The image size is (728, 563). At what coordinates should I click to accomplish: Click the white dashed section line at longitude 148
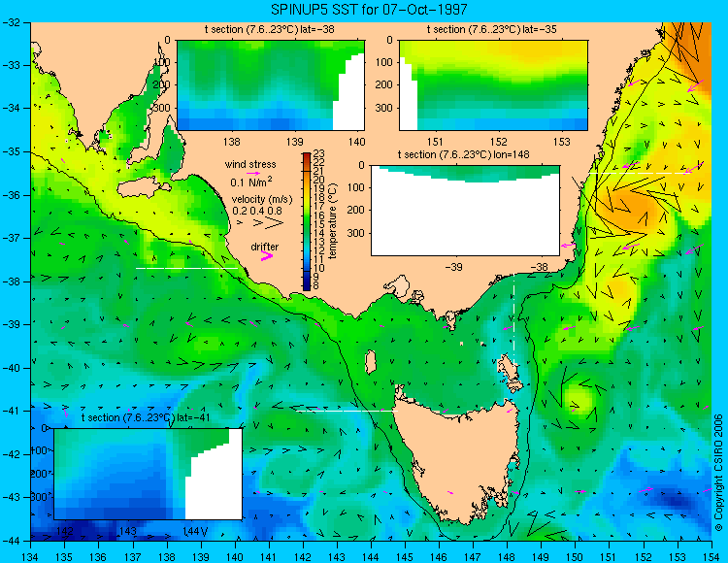[x=513, y=318]
